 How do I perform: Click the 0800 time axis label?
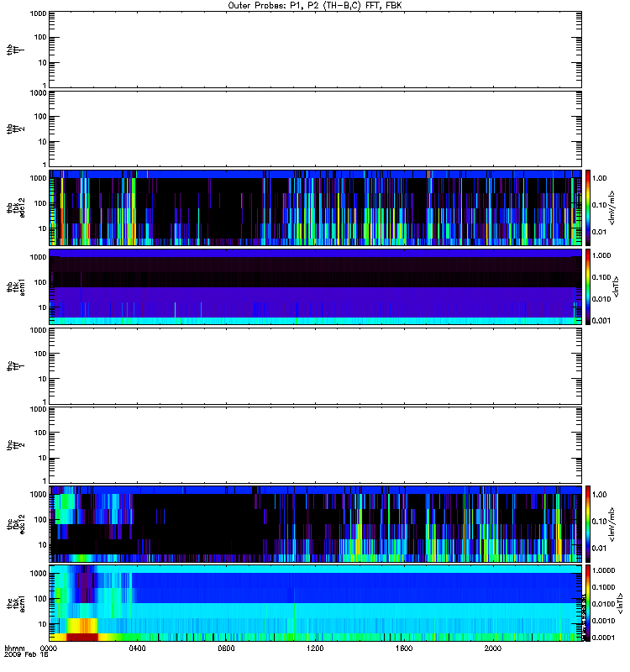click(x=226, y=648)
